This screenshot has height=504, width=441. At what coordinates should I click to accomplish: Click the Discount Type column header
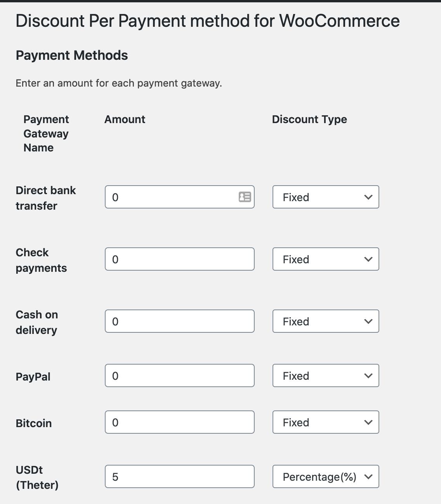[309, 119]
